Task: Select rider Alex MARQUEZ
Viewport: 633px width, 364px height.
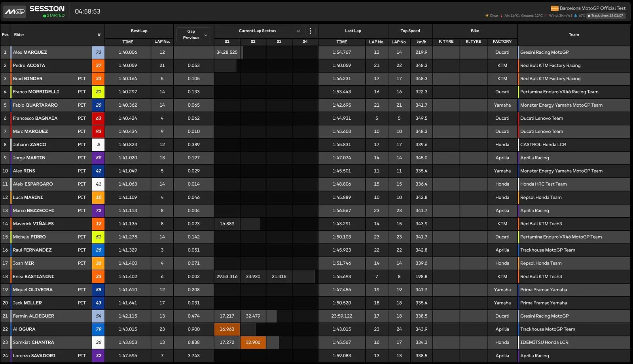Action: (x=30, y=52)
